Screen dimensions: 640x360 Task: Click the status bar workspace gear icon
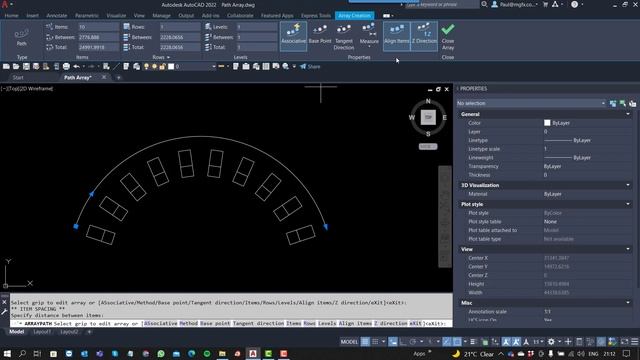[x=551, y=342]
